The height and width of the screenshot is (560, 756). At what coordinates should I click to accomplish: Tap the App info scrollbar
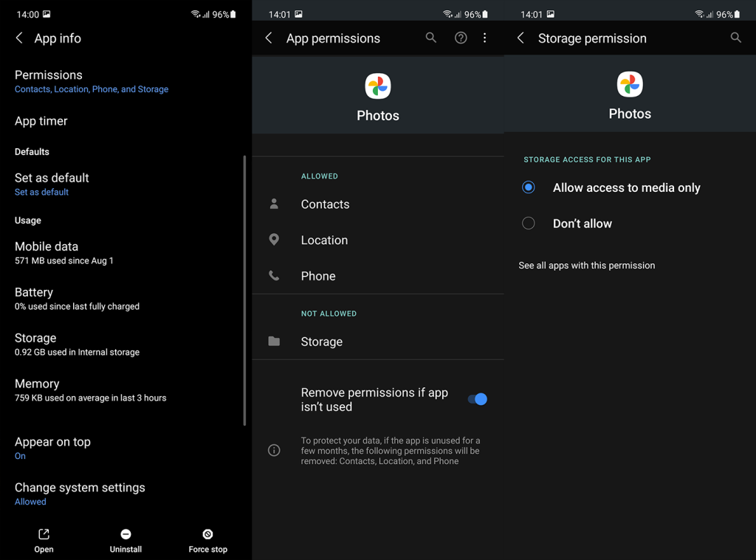click(x=245, y=290)
